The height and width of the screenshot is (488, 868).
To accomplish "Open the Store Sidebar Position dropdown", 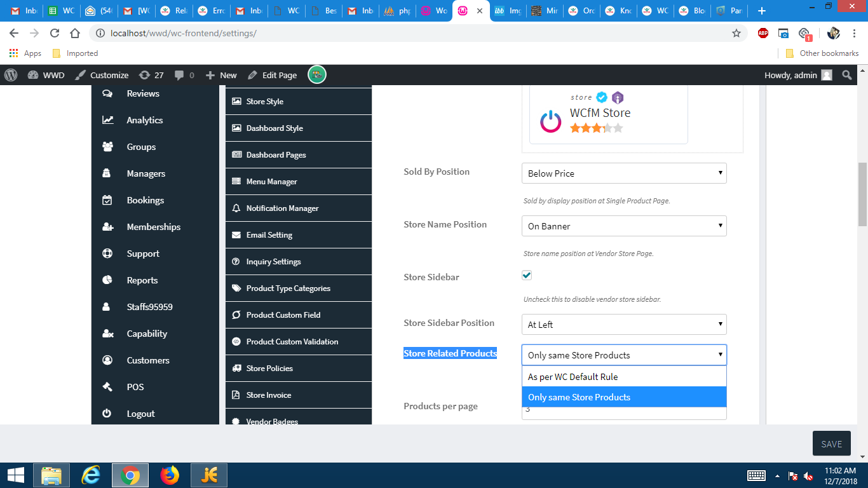I will click(x=624, y=325).
